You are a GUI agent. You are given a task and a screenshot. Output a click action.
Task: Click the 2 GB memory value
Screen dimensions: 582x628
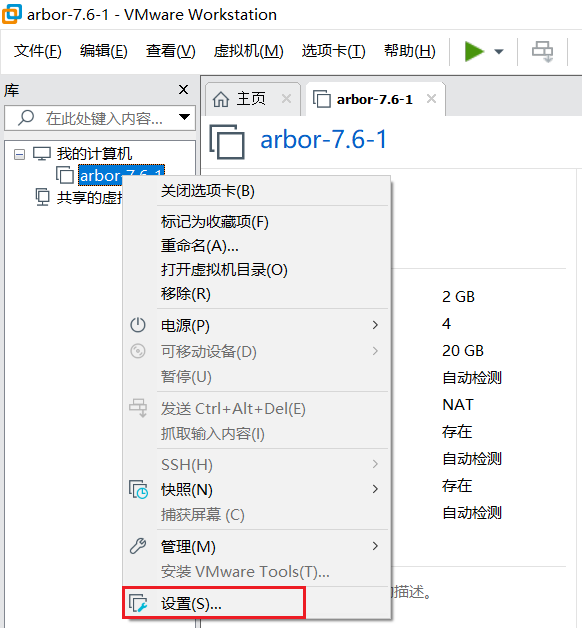458,297
